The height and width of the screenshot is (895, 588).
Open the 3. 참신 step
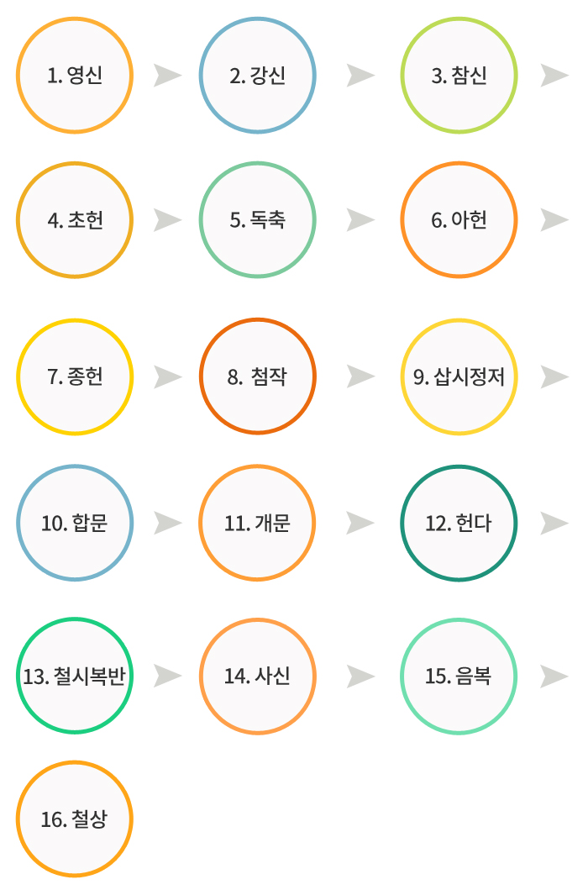(459, 76)
